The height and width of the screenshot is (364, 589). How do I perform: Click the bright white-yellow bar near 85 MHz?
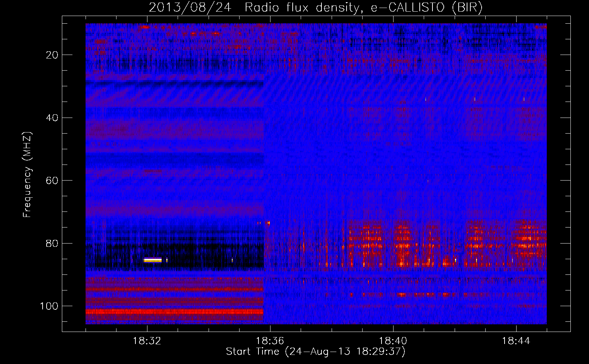[x=153, y=260]
